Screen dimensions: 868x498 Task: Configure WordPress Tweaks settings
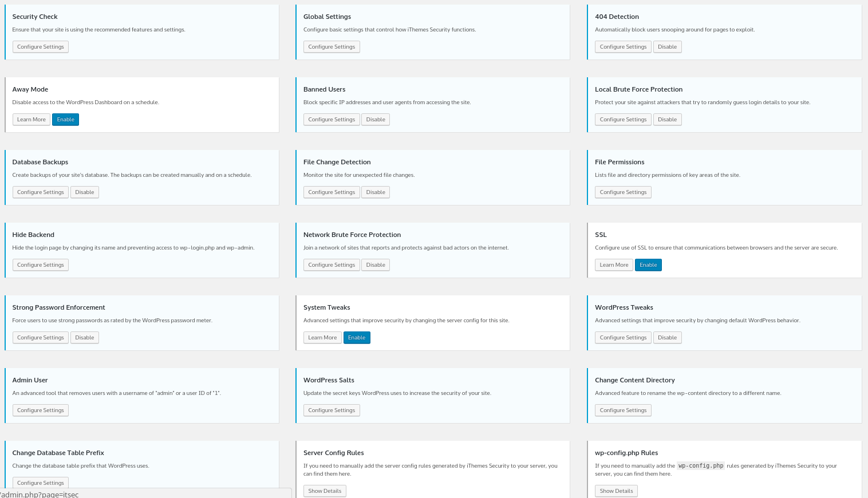pyautogui.click(x=623, y=337)
